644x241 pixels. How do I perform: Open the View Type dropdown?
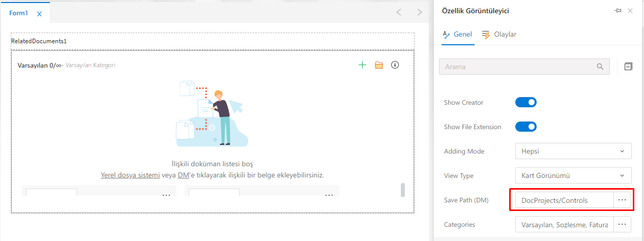point(573,175)
